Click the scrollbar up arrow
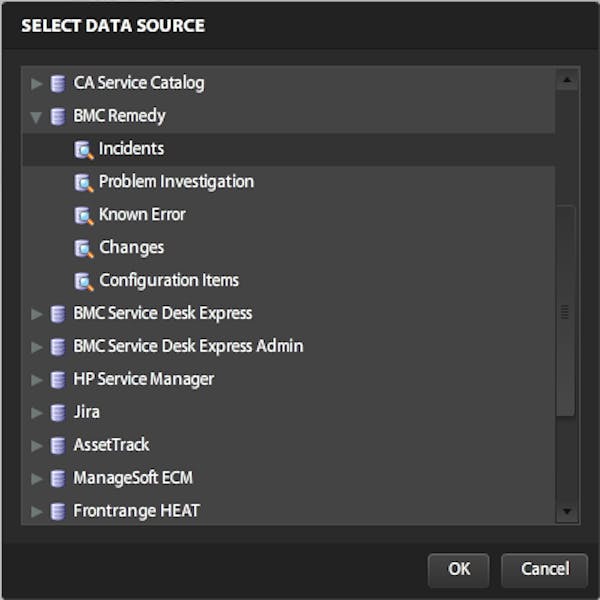This screenshot has width=600, height=600. point(567,79)
